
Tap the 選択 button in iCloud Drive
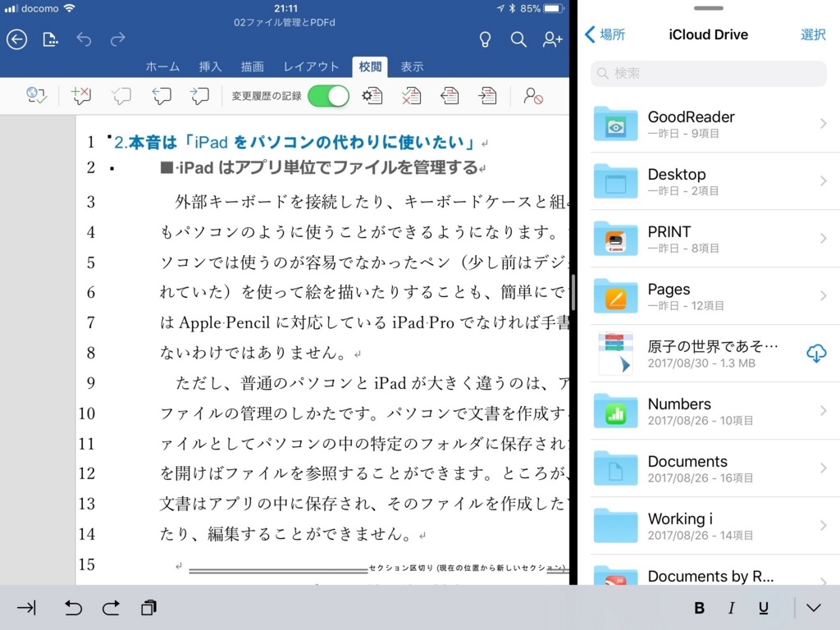[x=813, y=34]
